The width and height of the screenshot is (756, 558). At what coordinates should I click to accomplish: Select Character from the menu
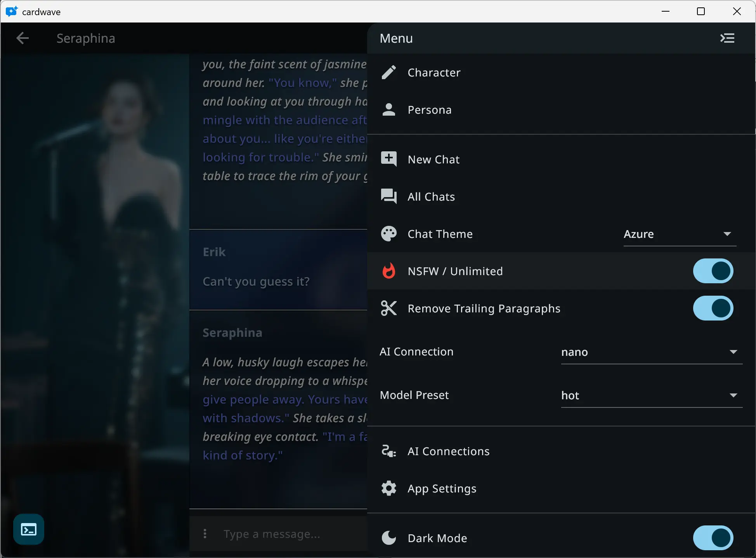point(434,72)
